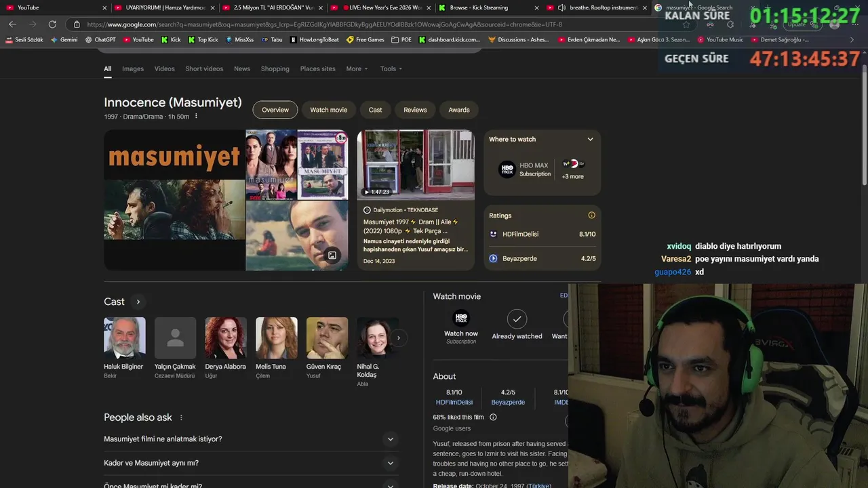Select the Reviews chip

pyautogui.click(x=415, y=110)
